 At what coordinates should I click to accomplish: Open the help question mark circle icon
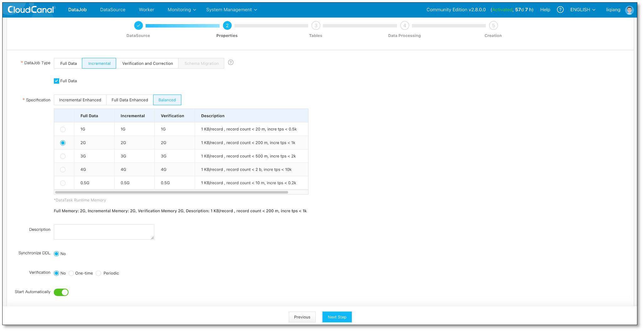click(x=560, y=9)
